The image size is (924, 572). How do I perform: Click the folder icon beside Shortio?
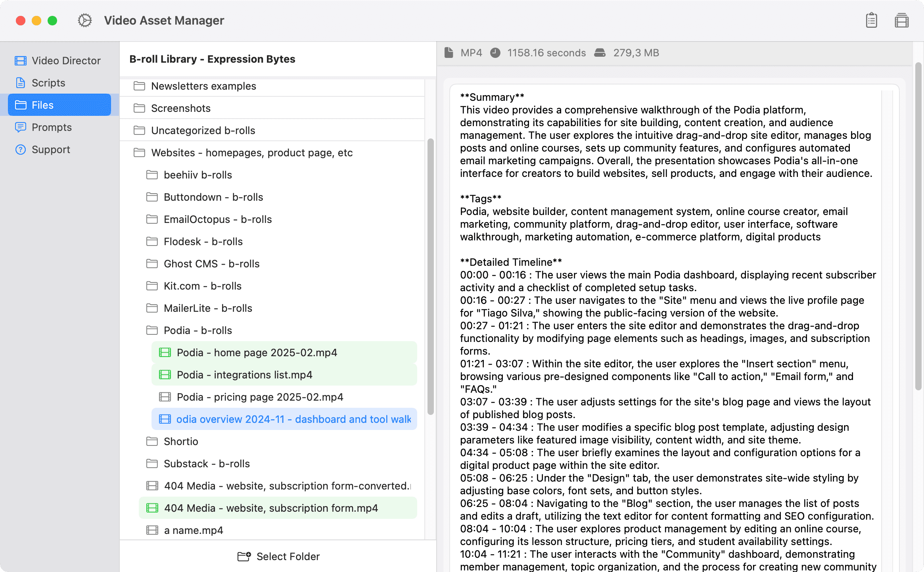click(x=152, y=441)
